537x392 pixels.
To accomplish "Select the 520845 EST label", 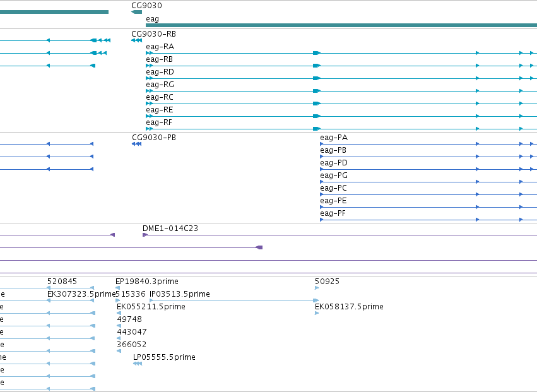I will (62, 282).
